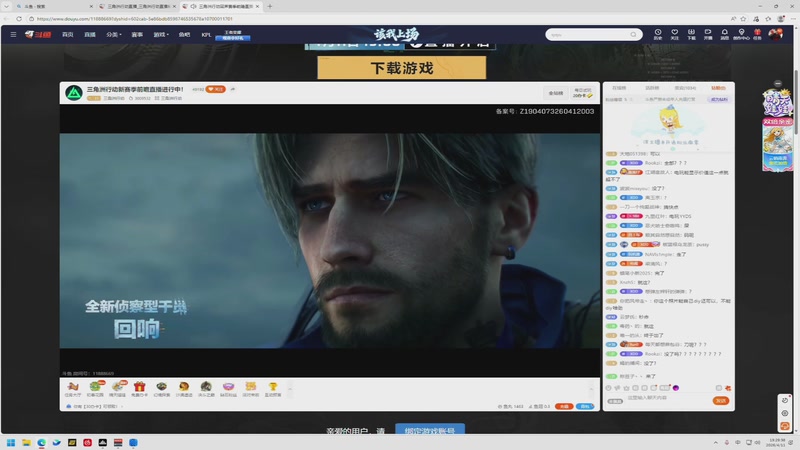The image size is (800, 450).
Task: Collapse the floating side ad with minus button
Action: coord(778,84)
